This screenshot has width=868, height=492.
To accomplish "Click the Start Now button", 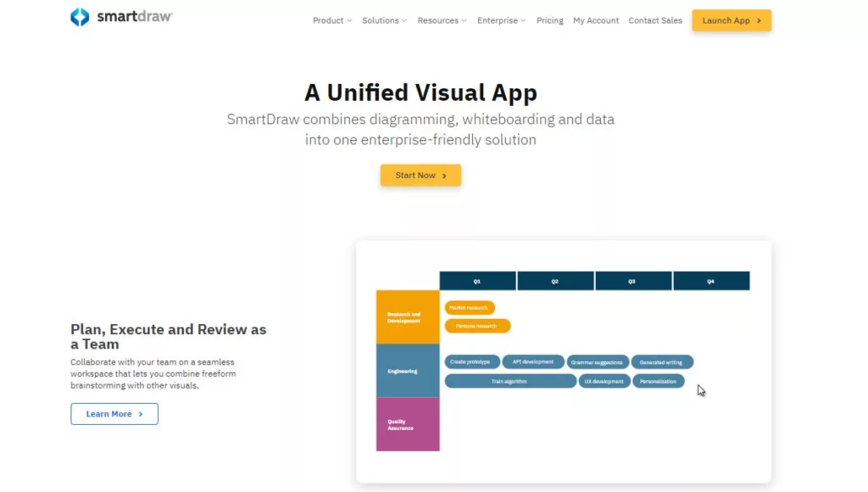I will pos(420,175).
